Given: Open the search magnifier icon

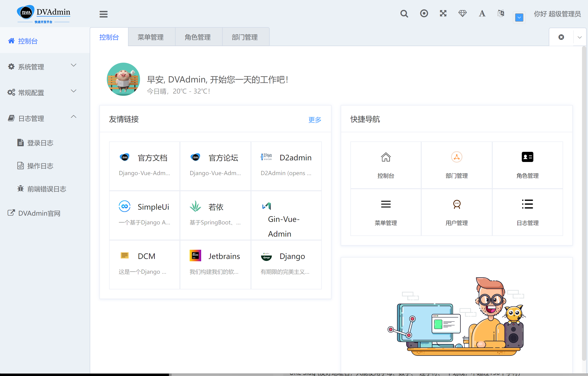Looking at the screenshot, I should click(404, 14).
